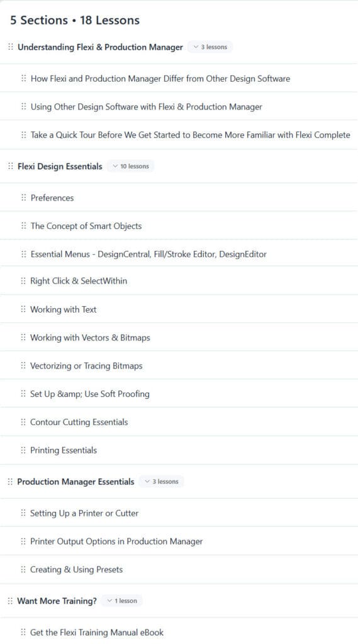Click drag handle beside Production Manager Essentials
358x644 pixels.
tap(10, 481)
